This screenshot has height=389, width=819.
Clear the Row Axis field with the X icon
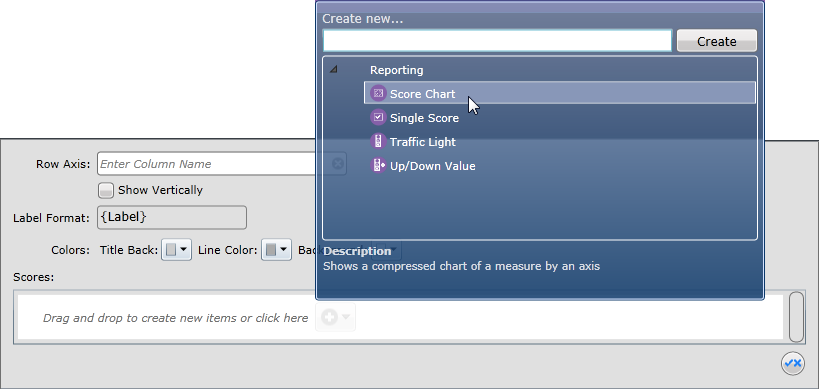(x=338, y=164)
